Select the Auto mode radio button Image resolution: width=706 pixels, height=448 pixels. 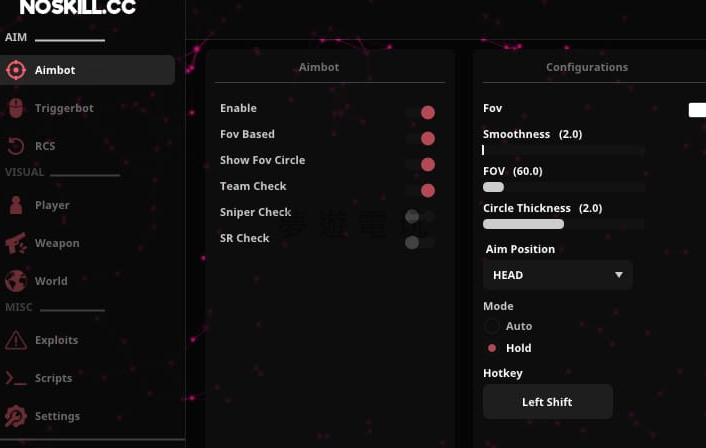[492, 326]
